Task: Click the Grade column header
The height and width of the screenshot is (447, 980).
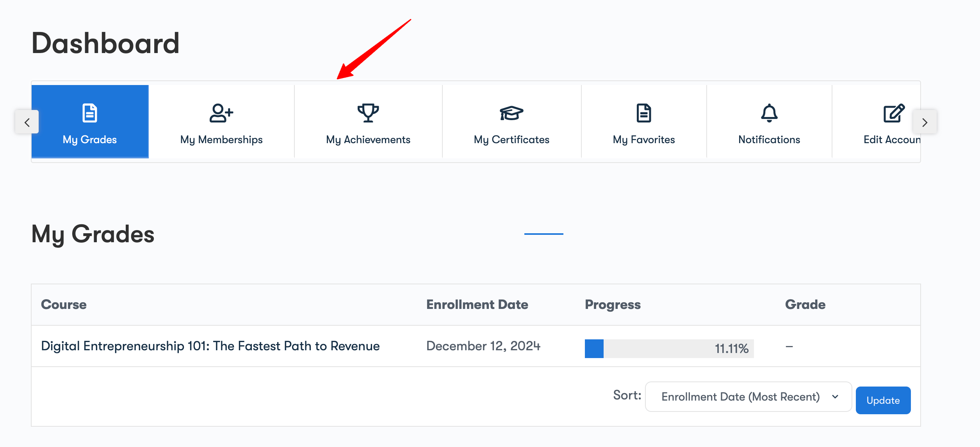Action: [x=805, y=305]
